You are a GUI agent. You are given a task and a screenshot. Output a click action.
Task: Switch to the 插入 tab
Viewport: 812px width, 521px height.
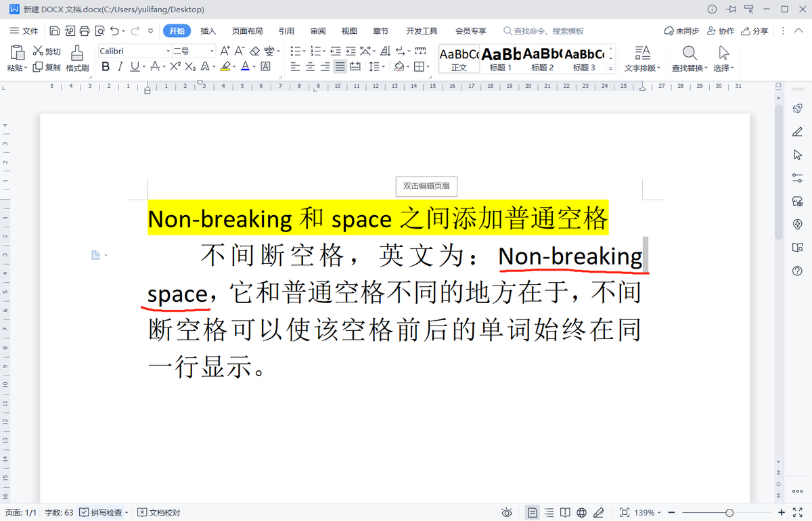pos(208,31)
